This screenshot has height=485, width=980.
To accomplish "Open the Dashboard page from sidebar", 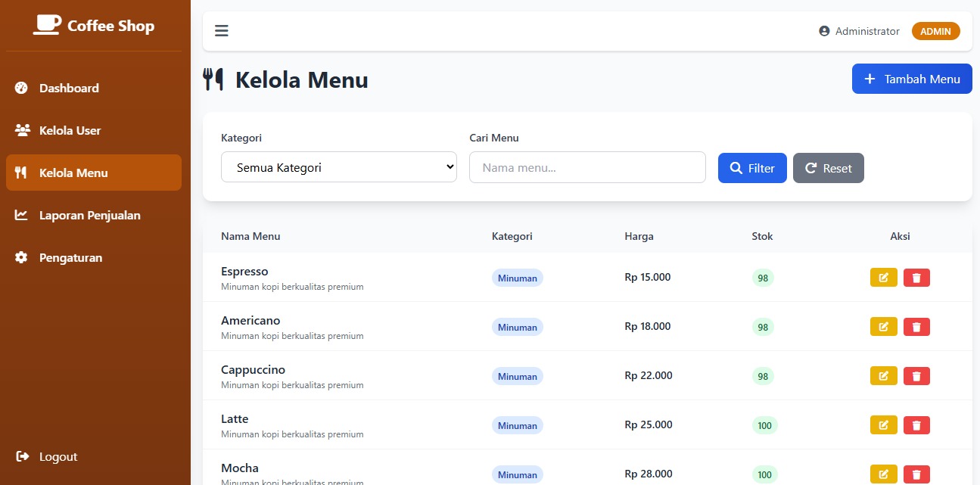I will (69, 88).
